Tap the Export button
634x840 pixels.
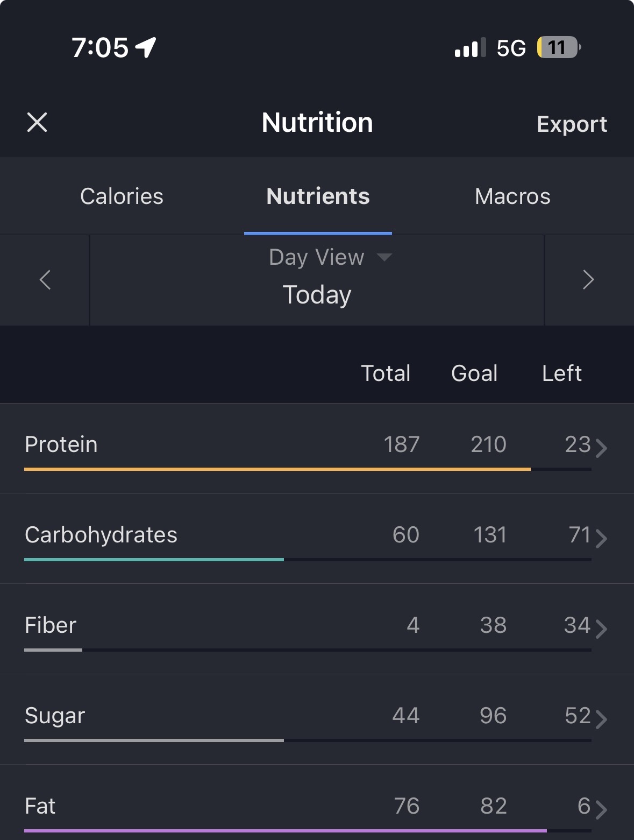(572, 124)
